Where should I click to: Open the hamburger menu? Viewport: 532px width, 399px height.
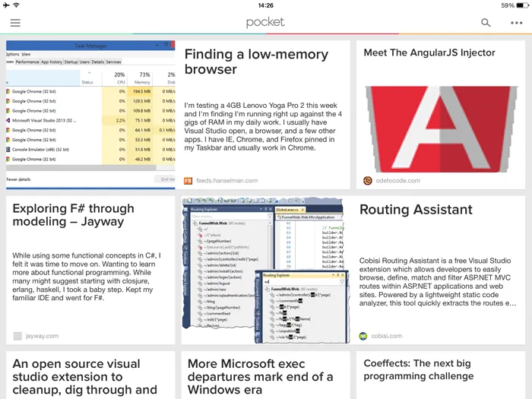pos(15,23)
